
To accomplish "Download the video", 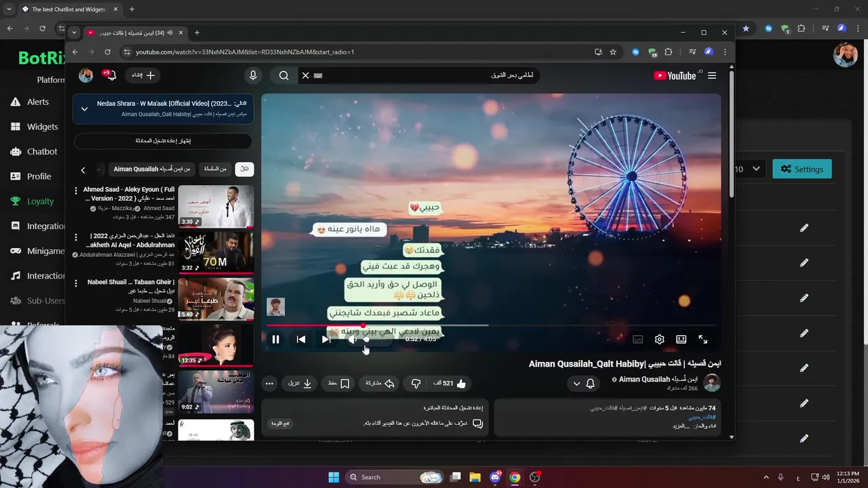I will click(x=299, y=384).
